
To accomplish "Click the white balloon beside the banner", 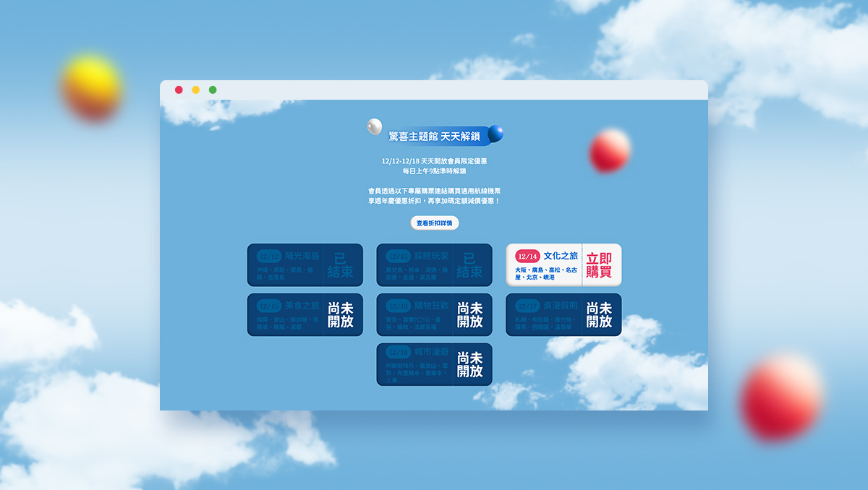I will click(x=374, y=126).
